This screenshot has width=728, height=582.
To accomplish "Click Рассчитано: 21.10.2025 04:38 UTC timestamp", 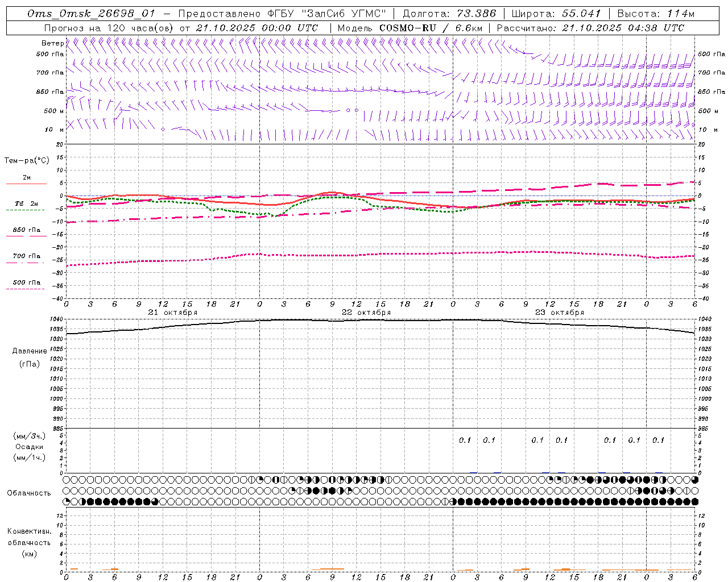I will pos(590,28).
